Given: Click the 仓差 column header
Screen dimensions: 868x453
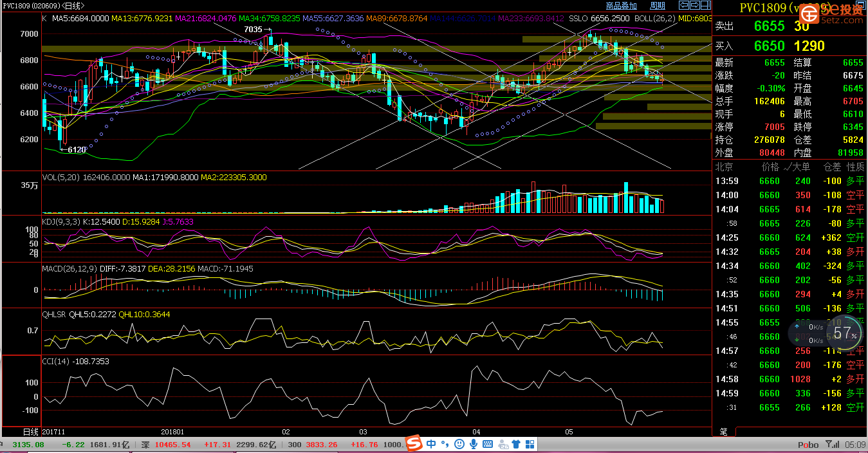Looking at the screenshot, I should 833,167.
